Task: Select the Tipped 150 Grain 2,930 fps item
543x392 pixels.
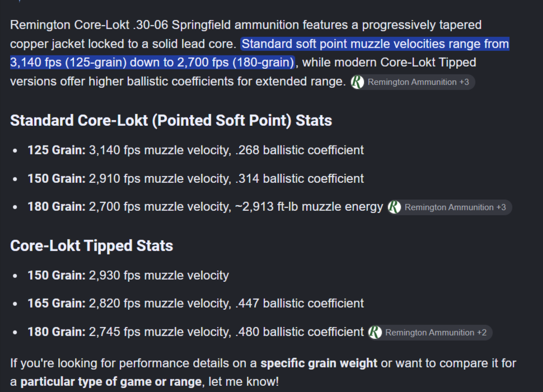Action: tap(128, 275)
